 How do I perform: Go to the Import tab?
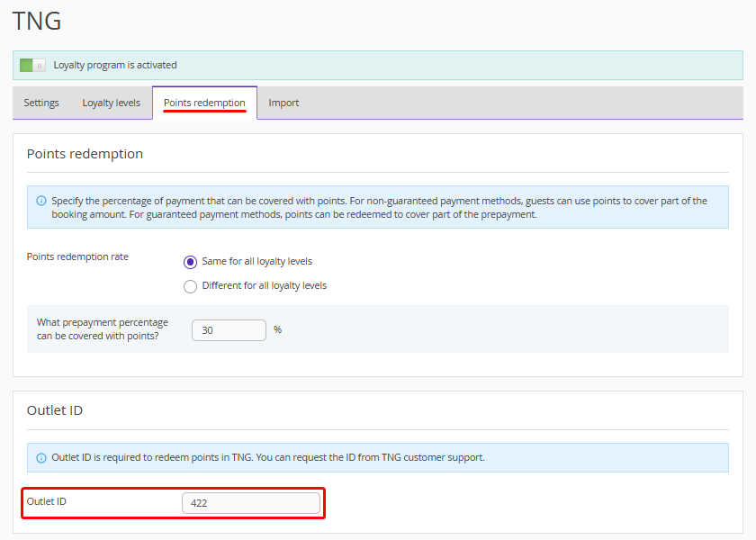pos(283,103)
